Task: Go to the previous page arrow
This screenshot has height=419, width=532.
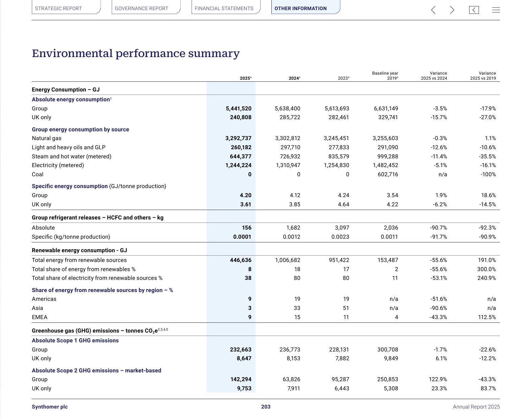Action: 433,10
